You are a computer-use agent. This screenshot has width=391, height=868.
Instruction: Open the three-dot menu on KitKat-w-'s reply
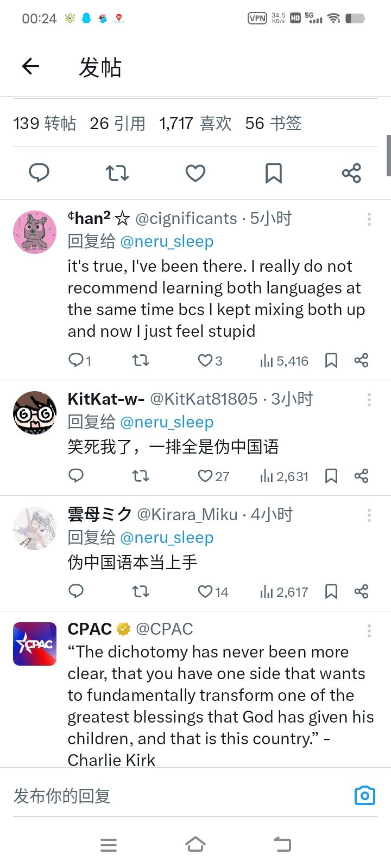369,400
